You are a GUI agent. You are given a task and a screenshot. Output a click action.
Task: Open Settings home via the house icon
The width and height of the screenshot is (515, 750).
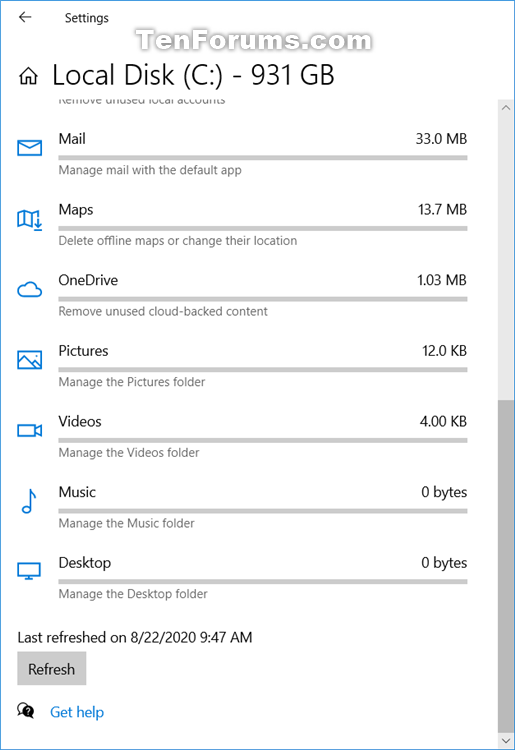pos(28,76)
